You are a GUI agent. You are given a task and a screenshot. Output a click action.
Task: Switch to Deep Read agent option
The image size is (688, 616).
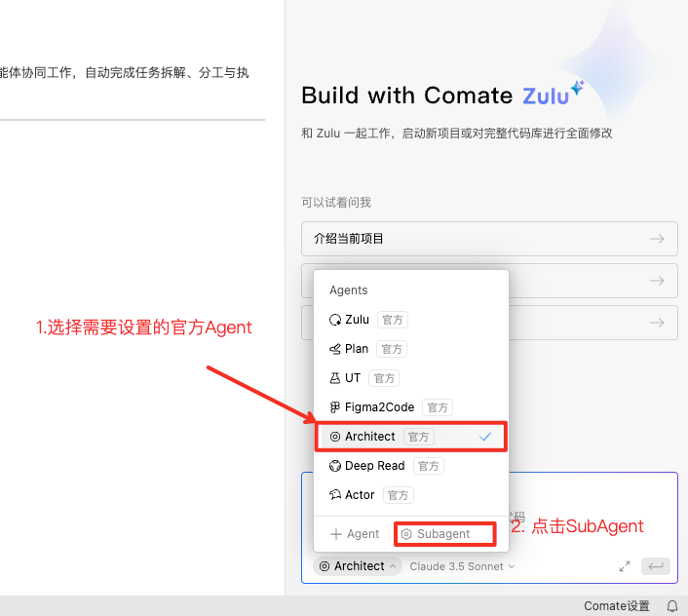pyautogui.click(x=374, y=466)
